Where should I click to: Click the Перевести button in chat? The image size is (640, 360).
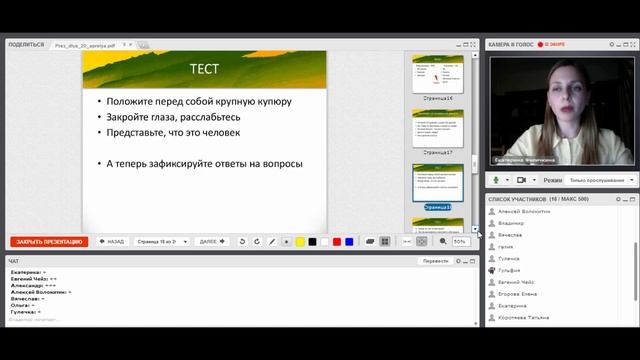tap(436, 261)
